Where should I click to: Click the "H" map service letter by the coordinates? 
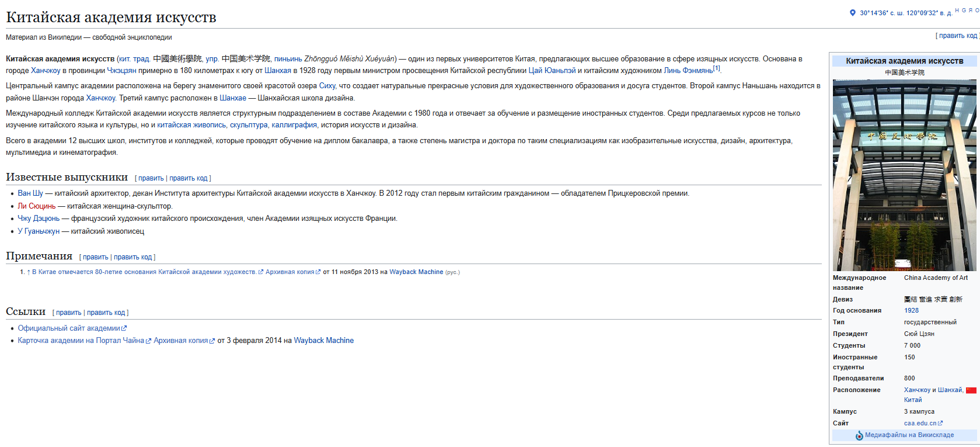(x=957, y=11)
